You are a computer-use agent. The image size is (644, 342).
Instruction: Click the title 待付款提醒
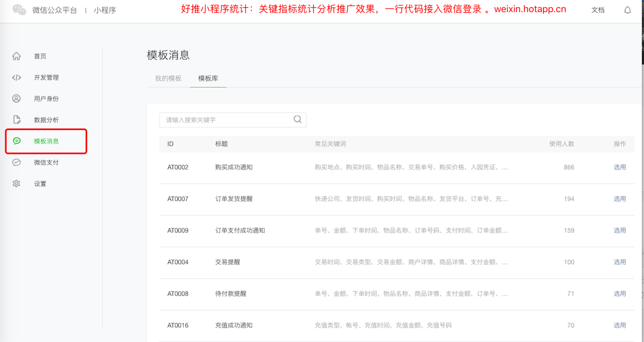(x=231, y=294)
